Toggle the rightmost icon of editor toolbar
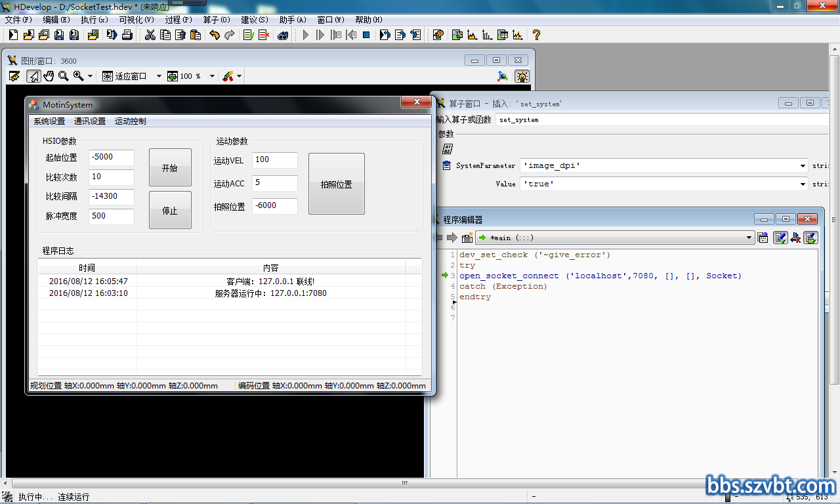The height and width of the screenshot is (504, 840). 811,238
